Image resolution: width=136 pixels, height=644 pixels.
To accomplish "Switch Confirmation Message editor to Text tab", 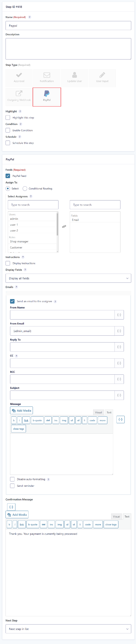I will coord(127,516).
